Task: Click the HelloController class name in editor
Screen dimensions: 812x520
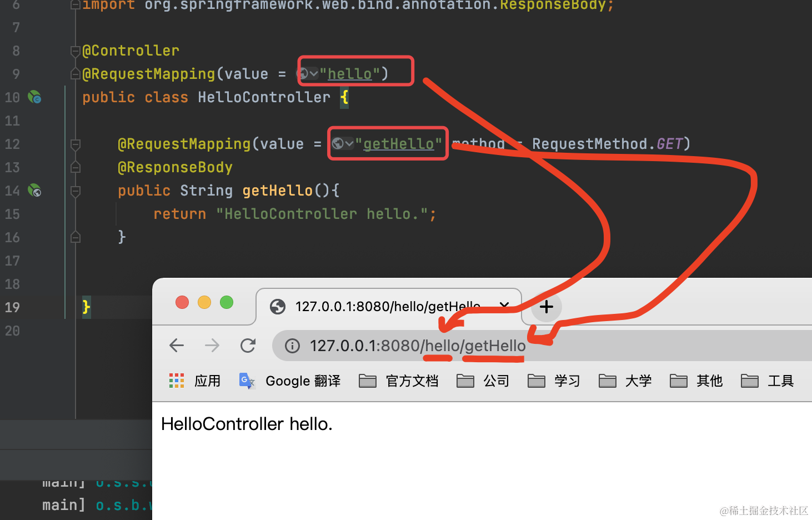Action: pos(264,97)
